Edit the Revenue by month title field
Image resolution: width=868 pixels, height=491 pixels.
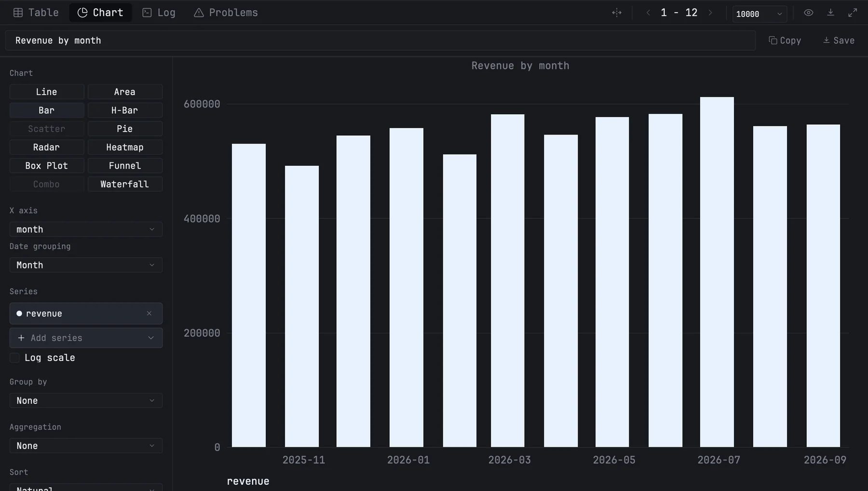[380, 40]
